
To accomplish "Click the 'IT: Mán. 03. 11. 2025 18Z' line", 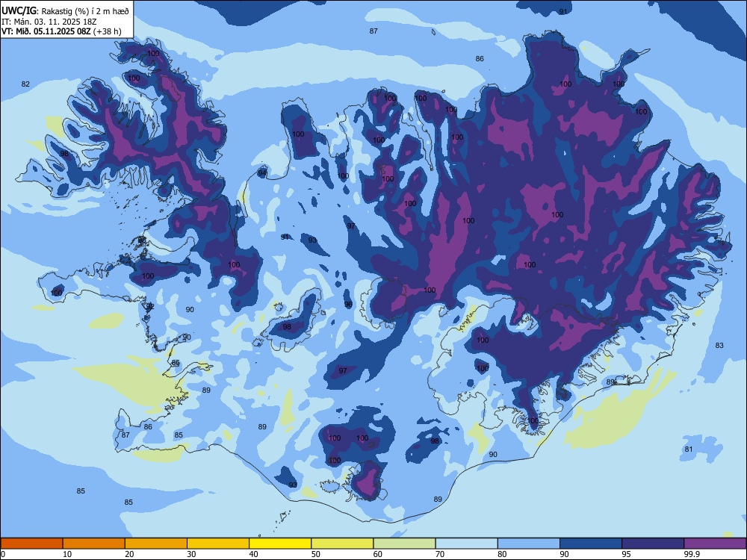I will click(x=49, y=22).
